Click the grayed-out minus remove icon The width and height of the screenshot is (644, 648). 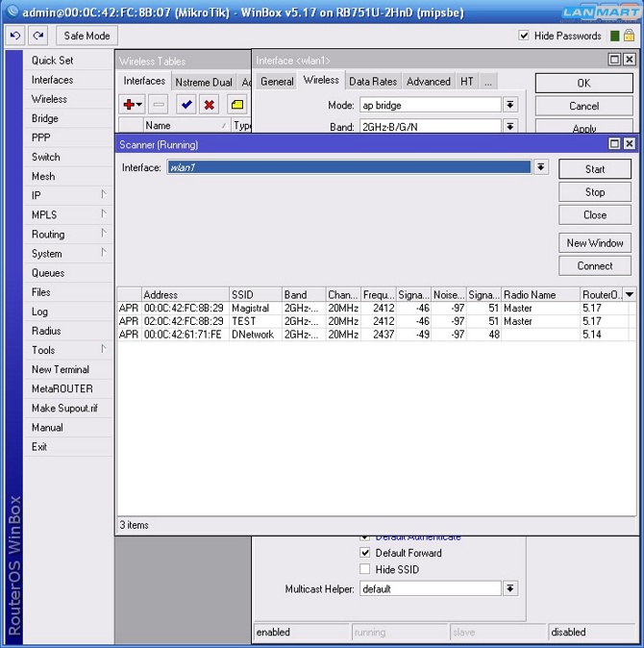(x=159, y=104)
